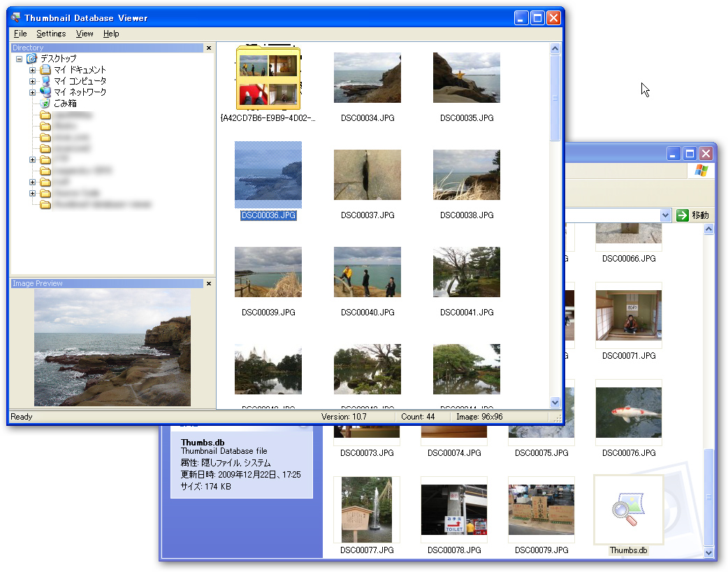Select thumbnail DSC00035.JPG
Viewport: 728px width, 572px height.
tap(467, 78)
